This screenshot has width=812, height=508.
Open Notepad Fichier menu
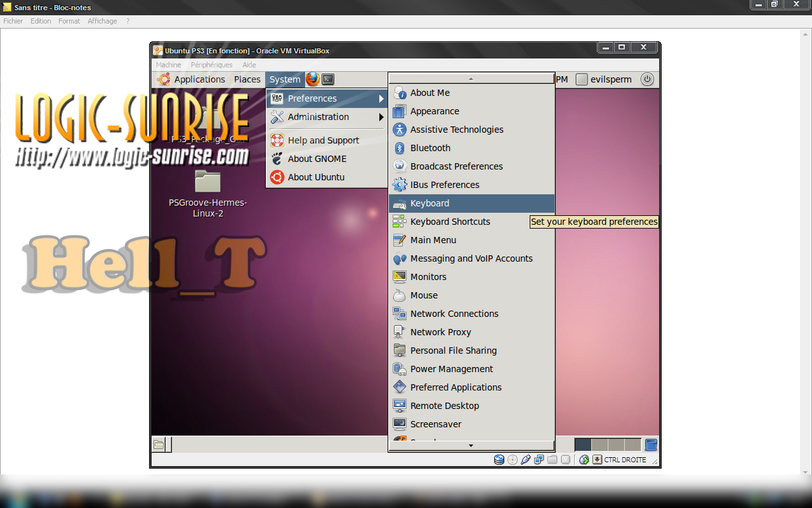[13, 21]
